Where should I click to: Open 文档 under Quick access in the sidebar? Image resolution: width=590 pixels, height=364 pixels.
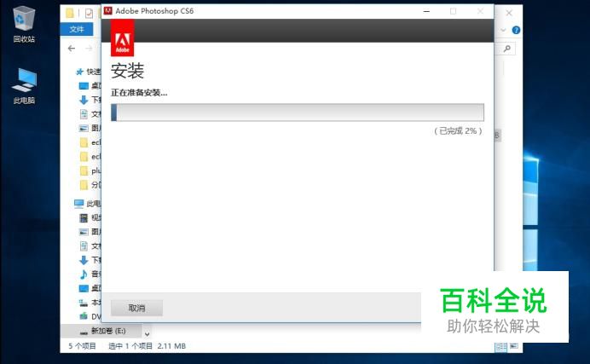pos(90,114)
